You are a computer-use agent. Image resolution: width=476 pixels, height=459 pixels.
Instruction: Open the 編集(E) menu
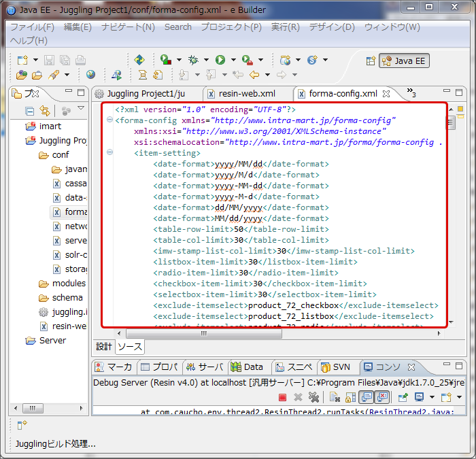78,27
